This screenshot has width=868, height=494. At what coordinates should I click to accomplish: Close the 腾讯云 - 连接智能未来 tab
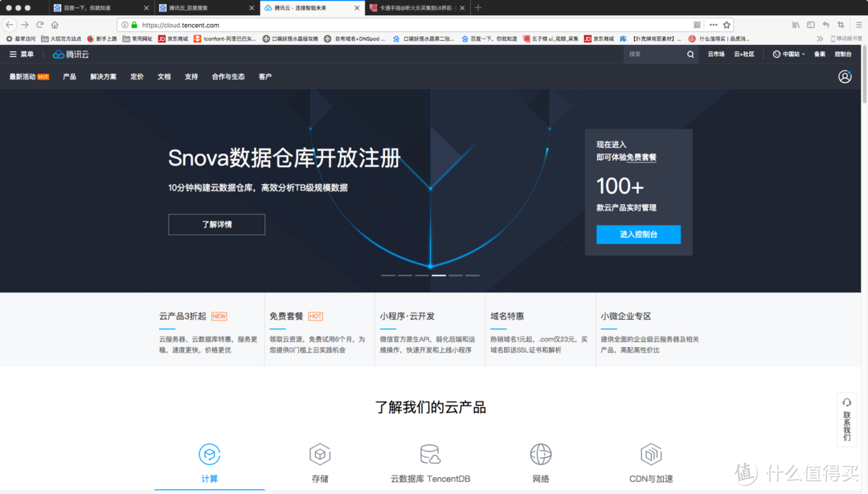[357, 8]
